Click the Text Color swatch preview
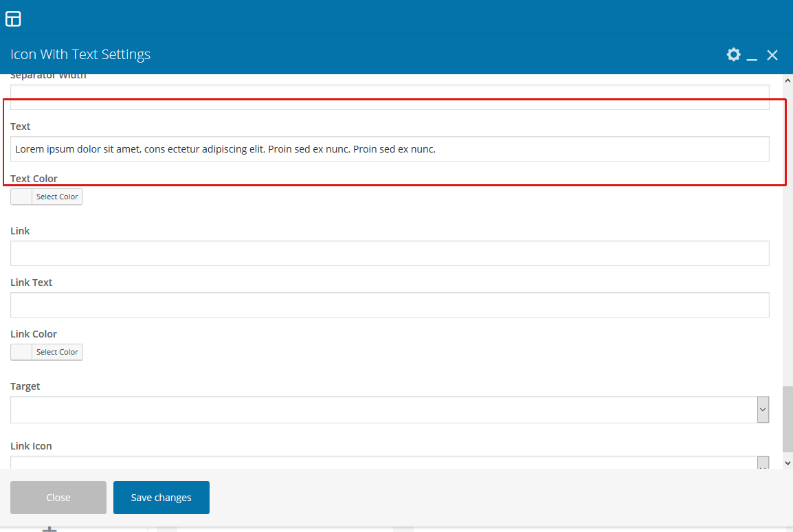The image size is (793, 532). tap(21, 197)
